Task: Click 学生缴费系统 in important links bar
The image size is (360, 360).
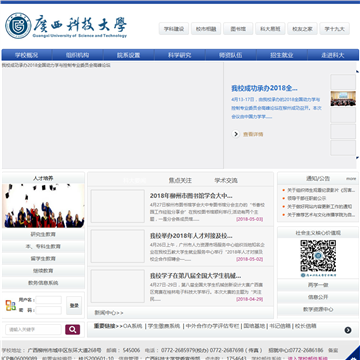Action: tap(164, 326)
